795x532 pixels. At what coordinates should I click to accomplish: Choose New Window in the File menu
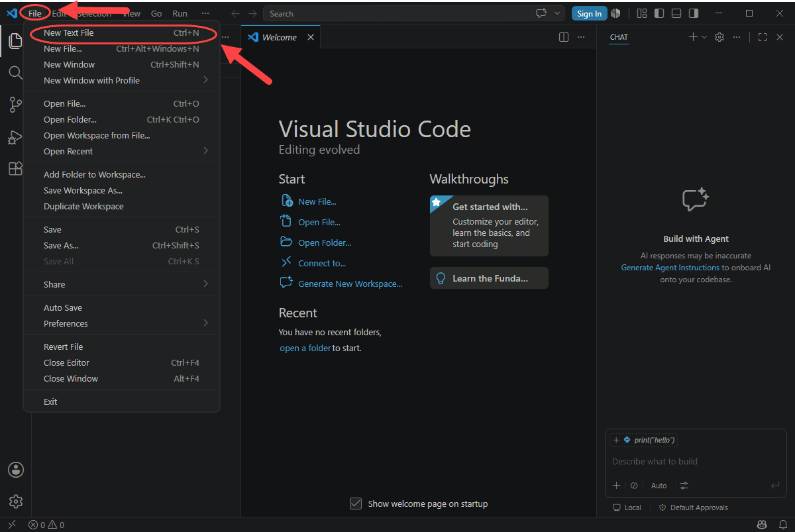(121, 64)
